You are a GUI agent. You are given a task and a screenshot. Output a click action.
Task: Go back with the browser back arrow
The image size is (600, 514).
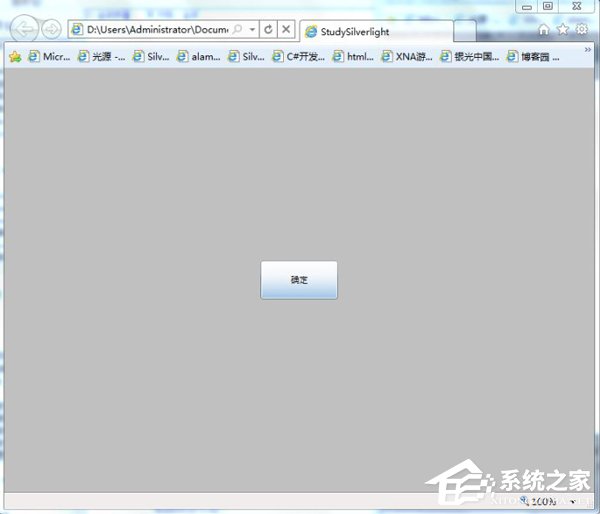(24, 29)
